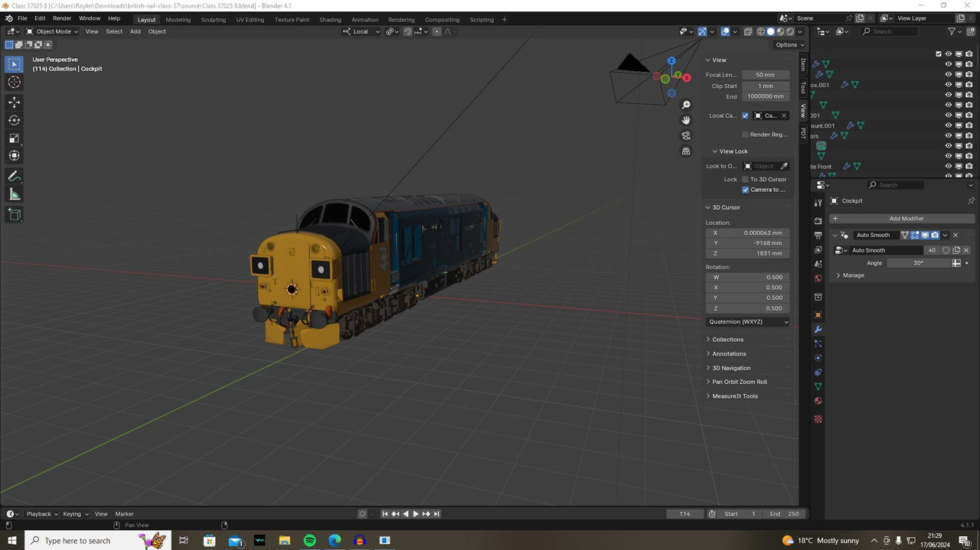This screenshot has width=980, height=550.
Task: Toggle camera view icon in viewport
Action: point(686,135)
